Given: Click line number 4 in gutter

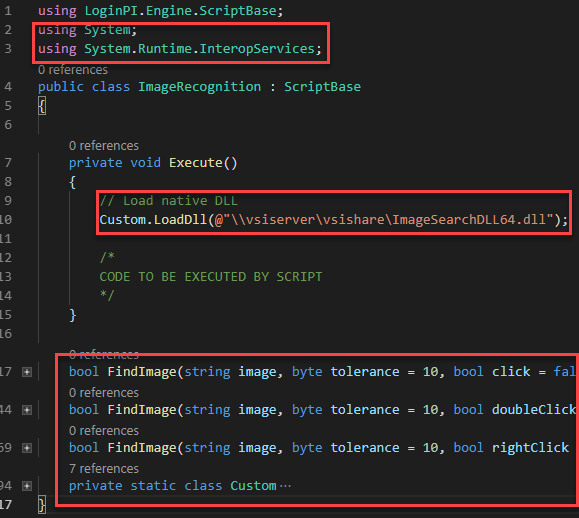Looking at the screenshot, I should click(x=8, y=87).
